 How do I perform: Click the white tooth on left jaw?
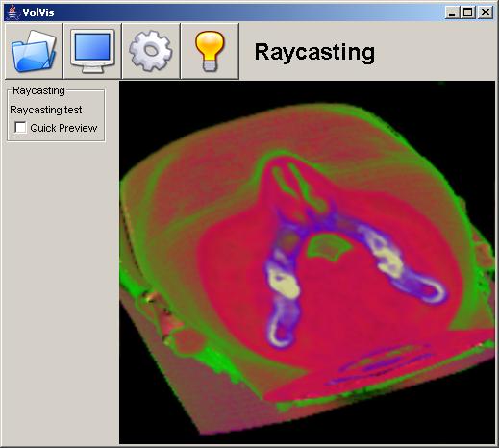click(x=285, y=285)
